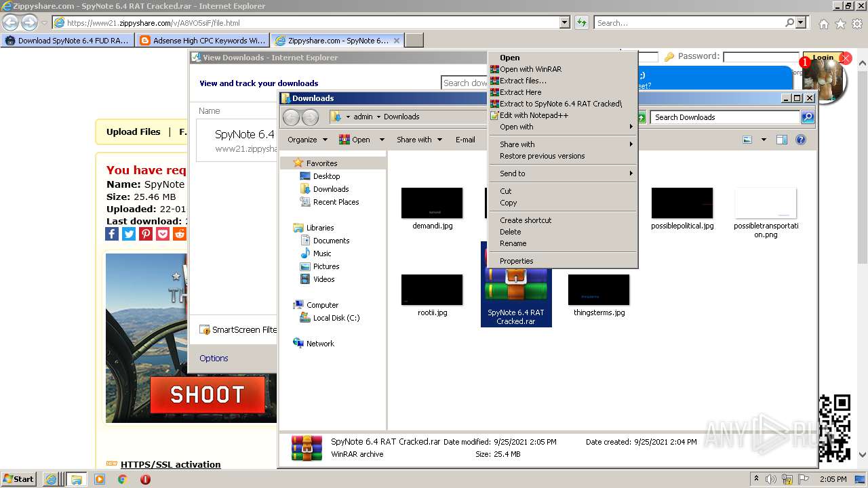Switch to Download SpyNote 6.4 FUD tab
Image resolution: width=868 pixels, height=488 pixels.
pyautogui.click(x=66, y=41)
